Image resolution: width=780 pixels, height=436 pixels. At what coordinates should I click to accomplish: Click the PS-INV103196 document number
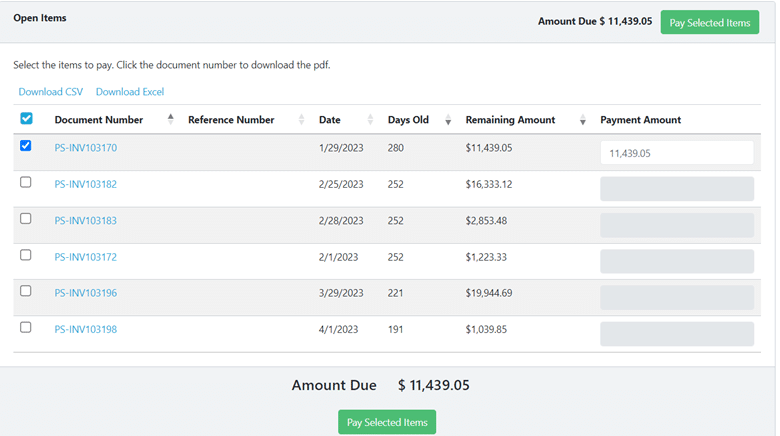pos(86,293)
